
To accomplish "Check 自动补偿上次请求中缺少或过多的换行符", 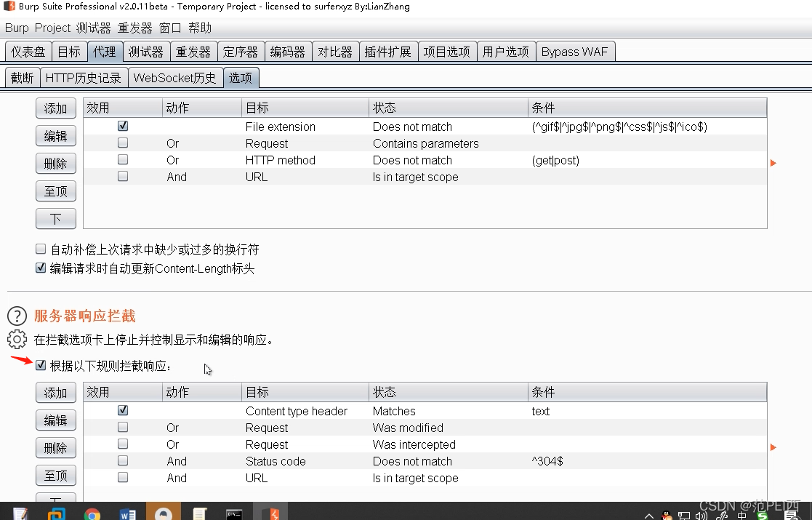I will (x=41, y=249).
